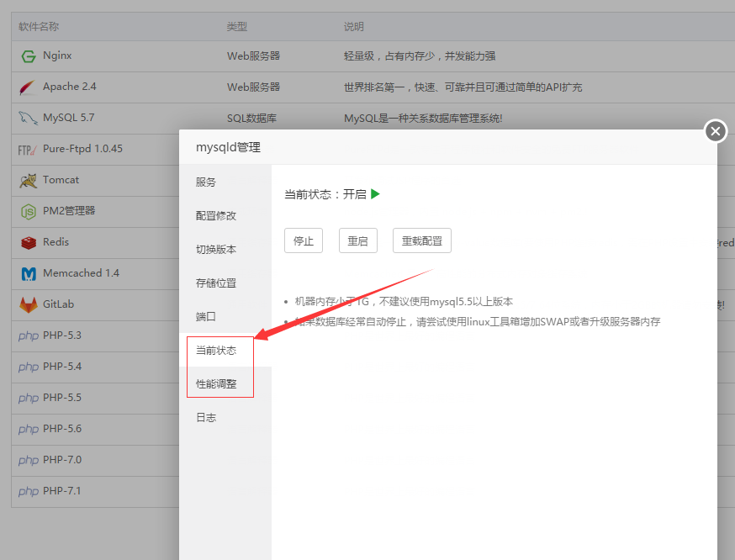The height and width of the screenshot is (560, 735).
Task: Click the Tomcat cat icon
Action: point(28,181)
